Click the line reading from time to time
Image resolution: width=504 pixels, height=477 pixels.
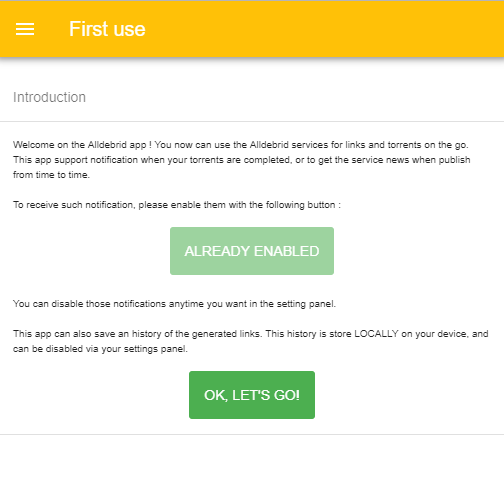[x=51, y=175]
